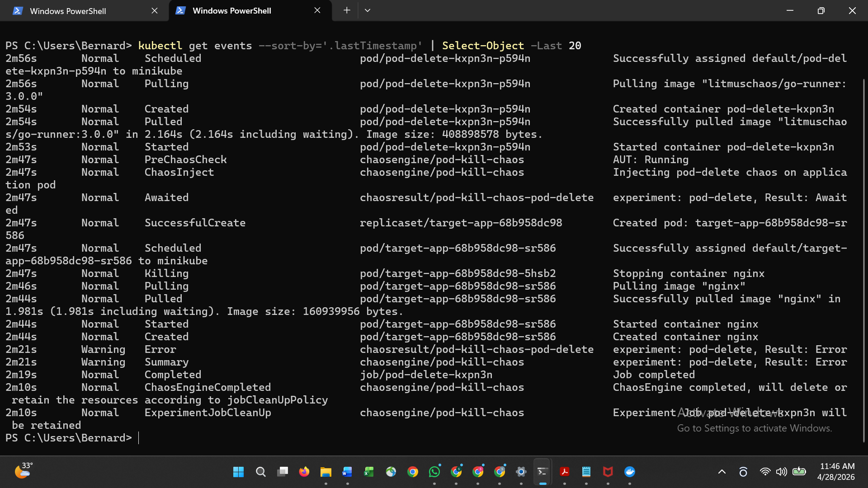Click the "kubectl" command word
The image size is (868, 488).
(160, 46)
